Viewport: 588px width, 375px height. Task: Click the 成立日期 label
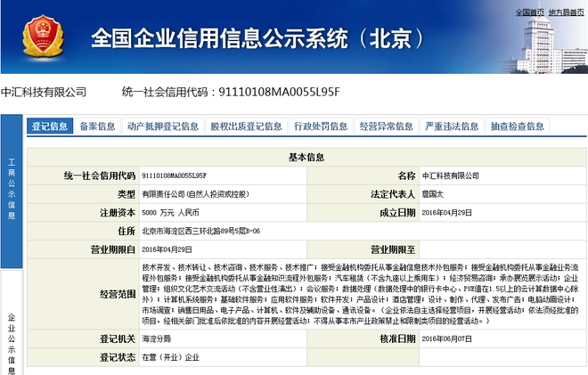tap(397, 213)
